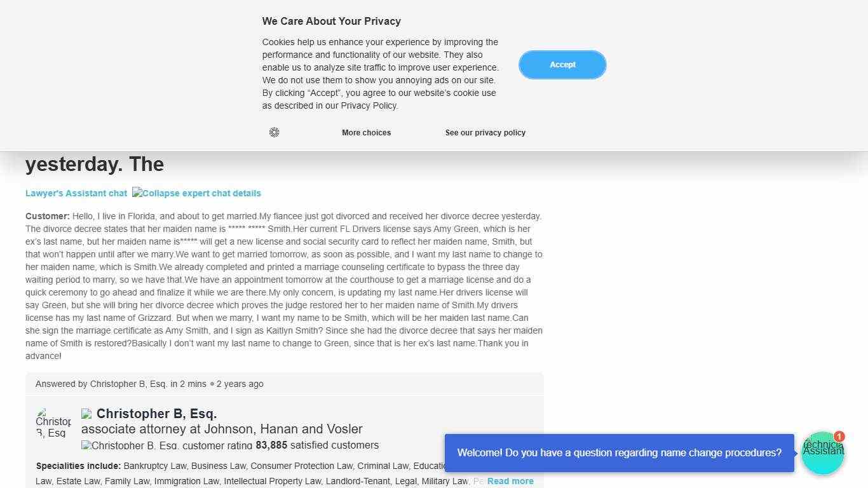868x488 pixels.
Task: Open See our privacy policy link
Action: [485, 133]
